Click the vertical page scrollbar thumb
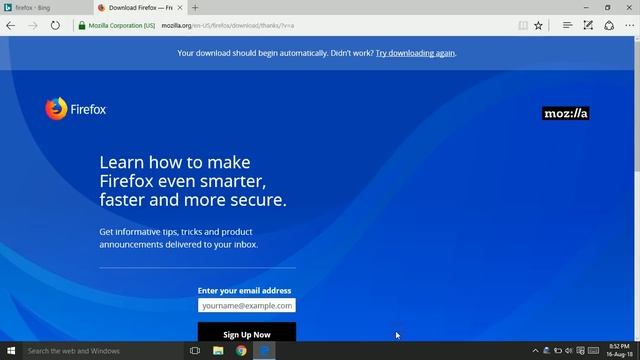This screenshot has width=640, height=360. 637,106
